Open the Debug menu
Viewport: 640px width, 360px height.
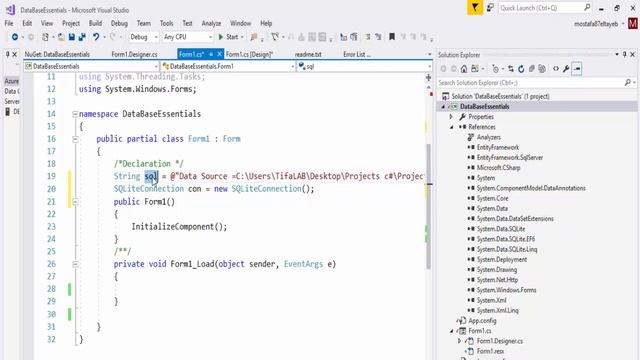point(119,23)
